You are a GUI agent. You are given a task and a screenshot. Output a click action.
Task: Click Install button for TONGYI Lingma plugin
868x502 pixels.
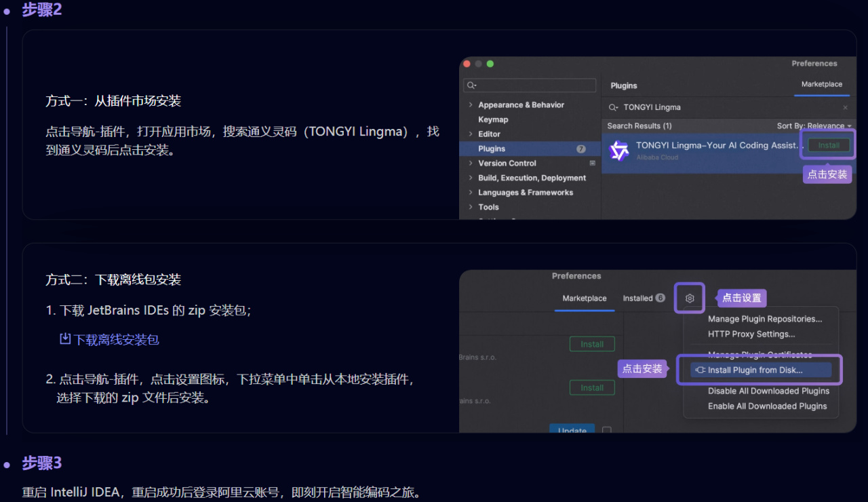tap(829, 145)
